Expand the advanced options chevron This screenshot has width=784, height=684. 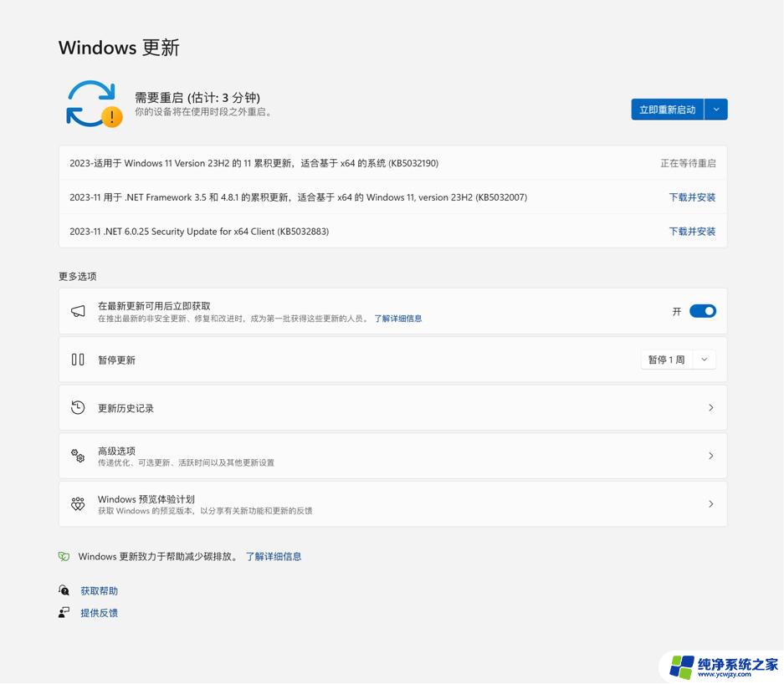tap(710, 456)
